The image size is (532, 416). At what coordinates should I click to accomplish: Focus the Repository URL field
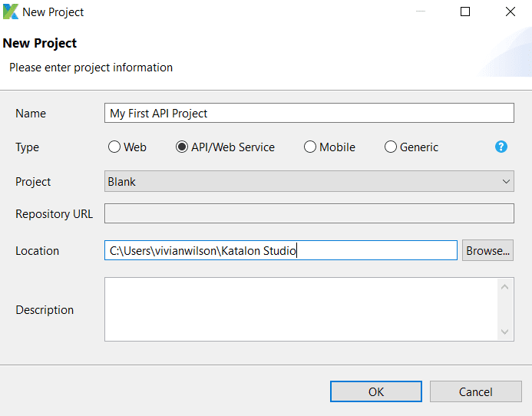(x=309, y=213)
